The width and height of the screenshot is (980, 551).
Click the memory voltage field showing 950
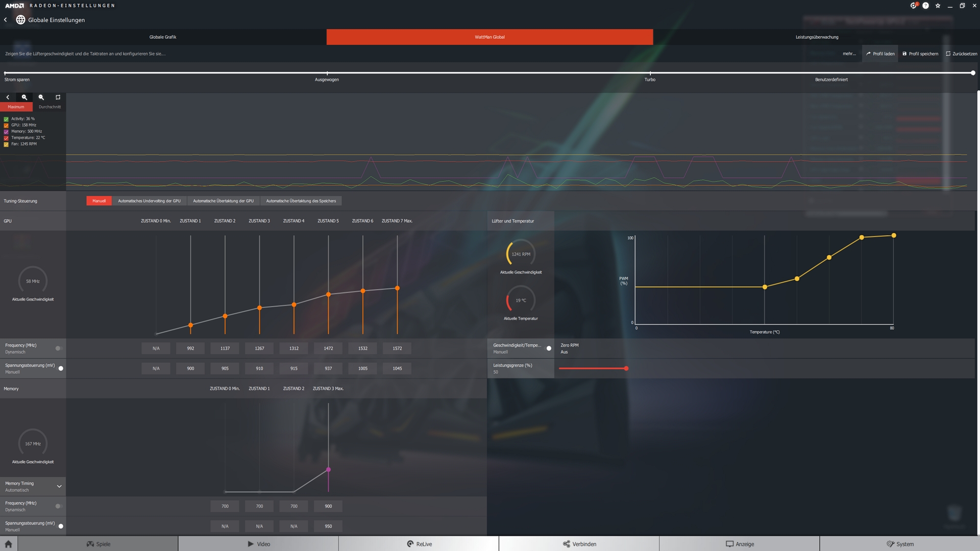[x=328, y=526]
